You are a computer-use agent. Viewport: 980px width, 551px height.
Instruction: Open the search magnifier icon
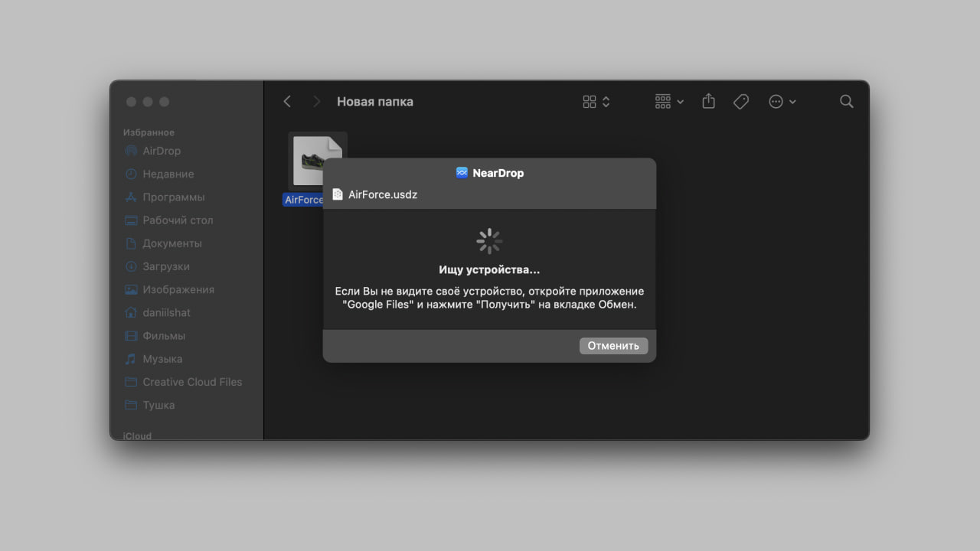click(846, 102)
